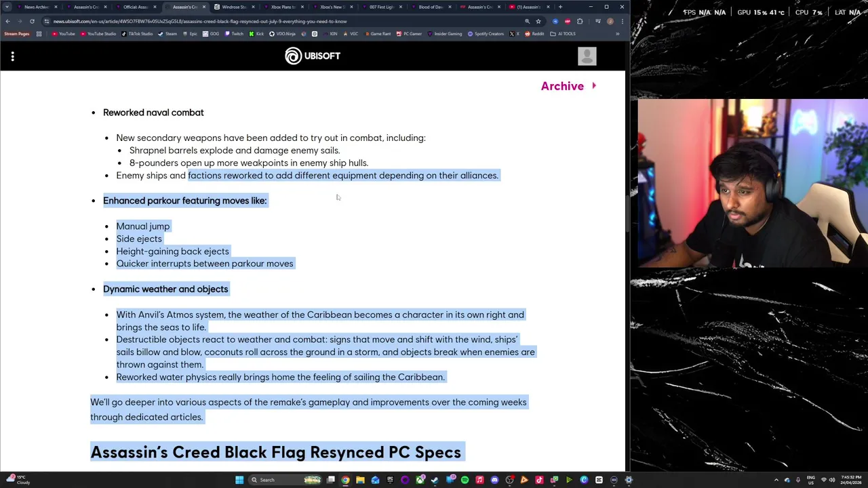Click the Black Flag Resynced PC Specs heading

275,452
